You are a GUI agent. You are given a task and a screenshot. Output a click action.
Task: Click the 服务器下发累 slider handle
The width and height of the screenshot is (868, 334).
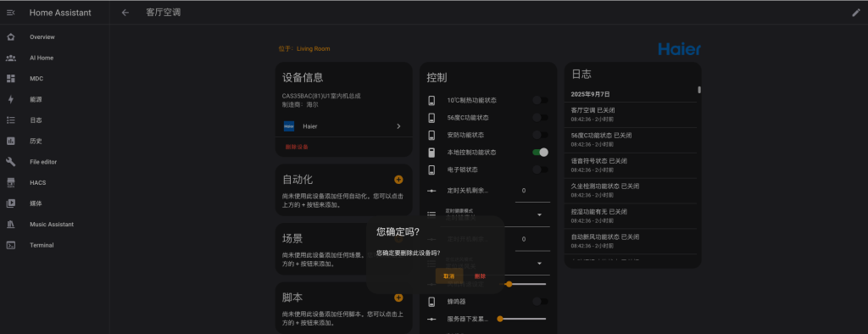(500, 319)
